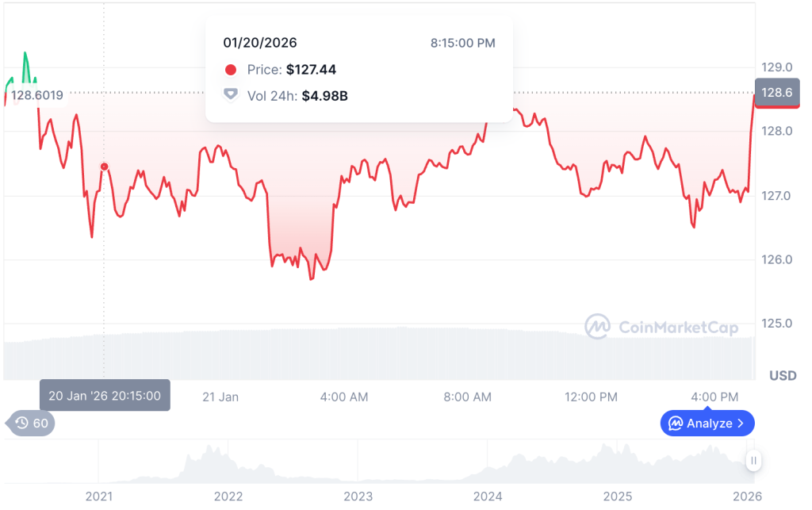Select the clock history icon beside 60
Image resolution: width=812 pixels, height=510 pixels.
click(22, 424)
